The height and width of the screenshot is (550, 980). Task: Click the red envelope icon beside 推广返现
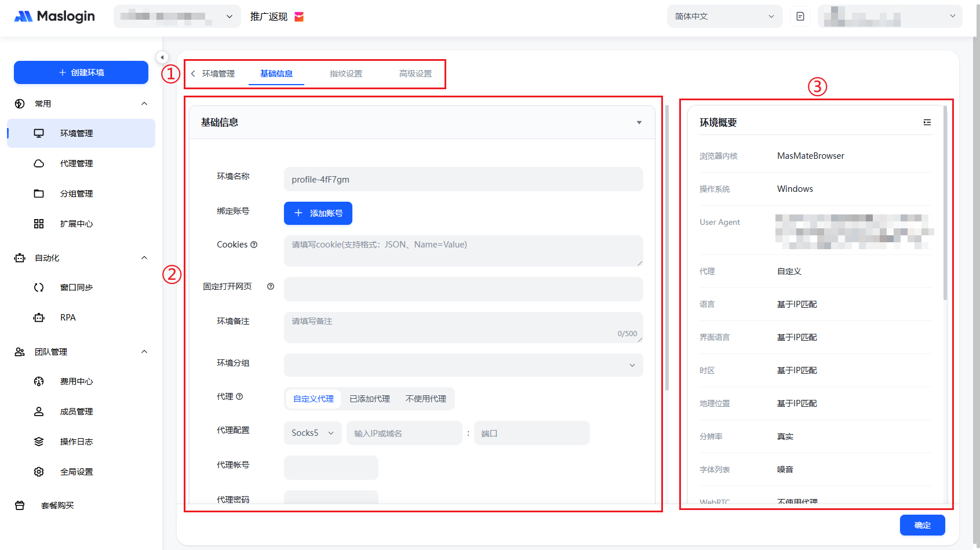(x=299, y=17)
